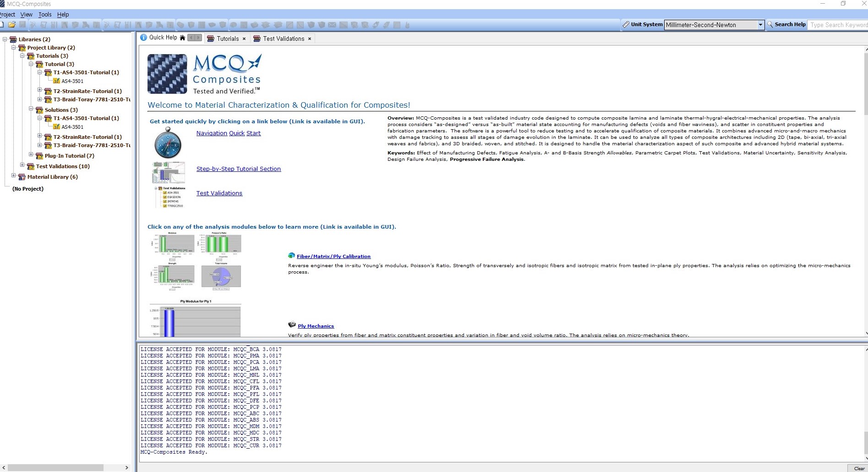Click the Unit System ruler icon

[626, 25]
